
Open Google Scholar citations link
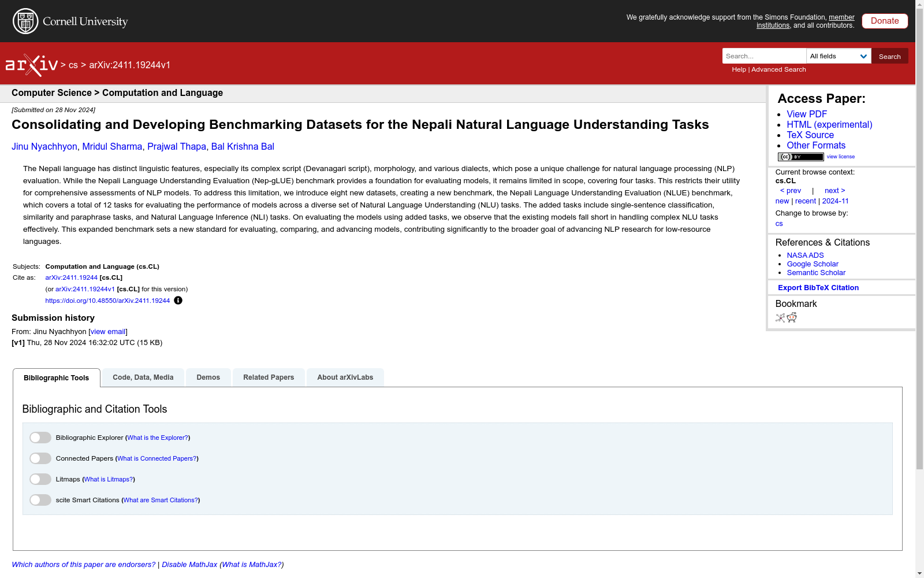click(x=813, y=264)
